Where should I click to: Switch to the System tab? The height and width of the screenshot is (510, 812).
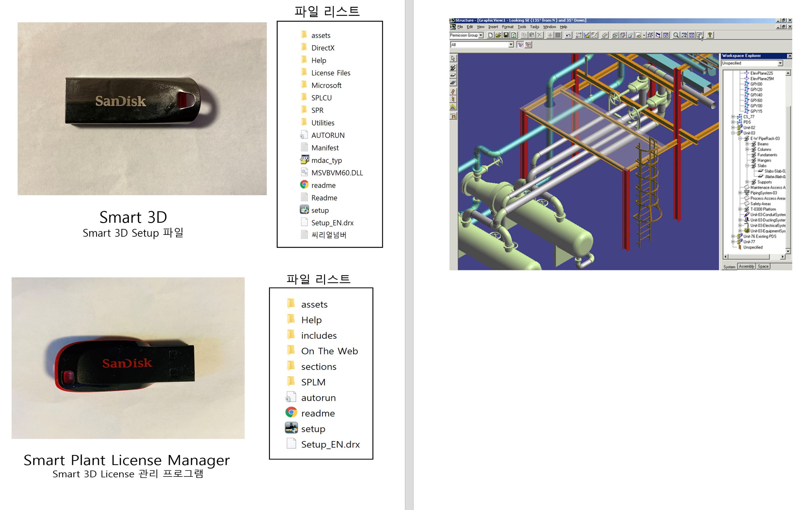[729, 267]
